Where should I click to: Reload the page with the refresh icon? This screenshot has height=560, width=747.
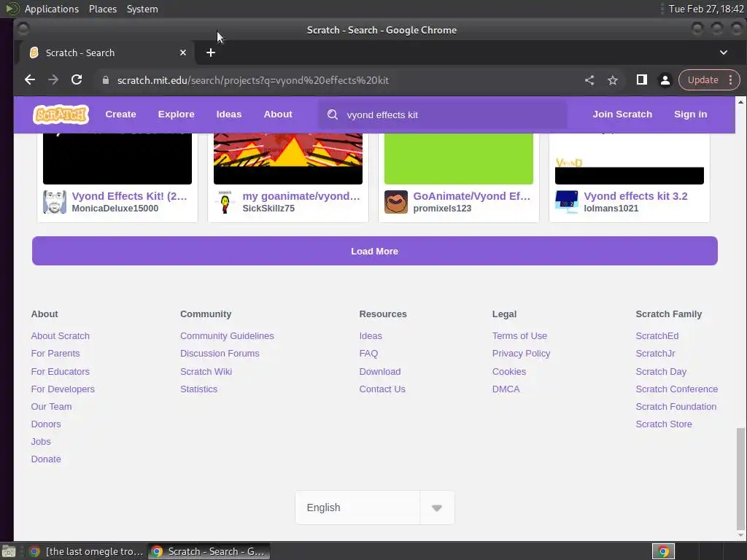pos(77,80)
